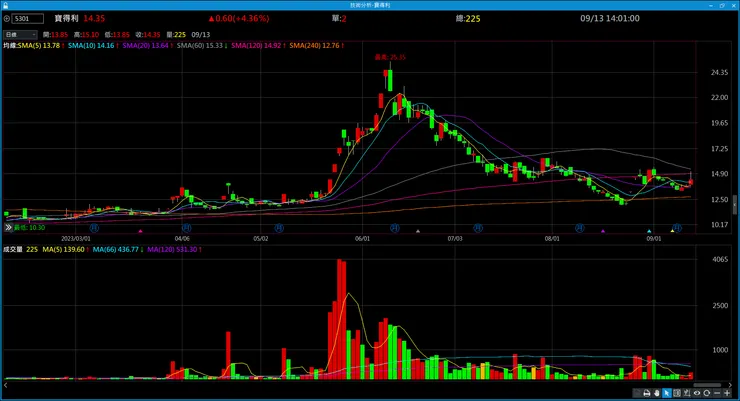Click the header price 14.35 beside 寶得利

(x=94, y=18)
